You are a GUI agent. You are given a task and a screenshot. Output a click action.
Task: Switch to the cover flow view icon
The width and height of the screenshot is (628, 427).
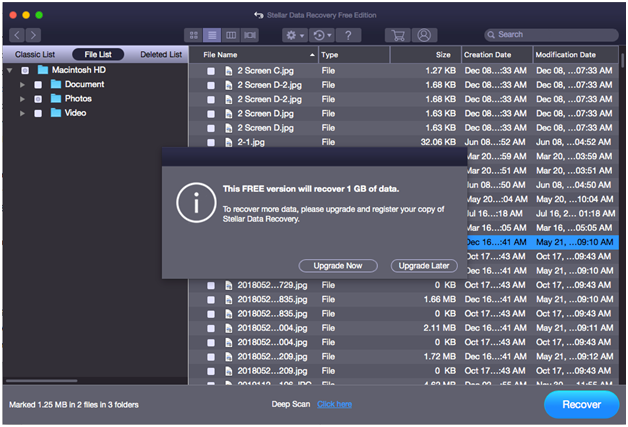click(250, 35)
